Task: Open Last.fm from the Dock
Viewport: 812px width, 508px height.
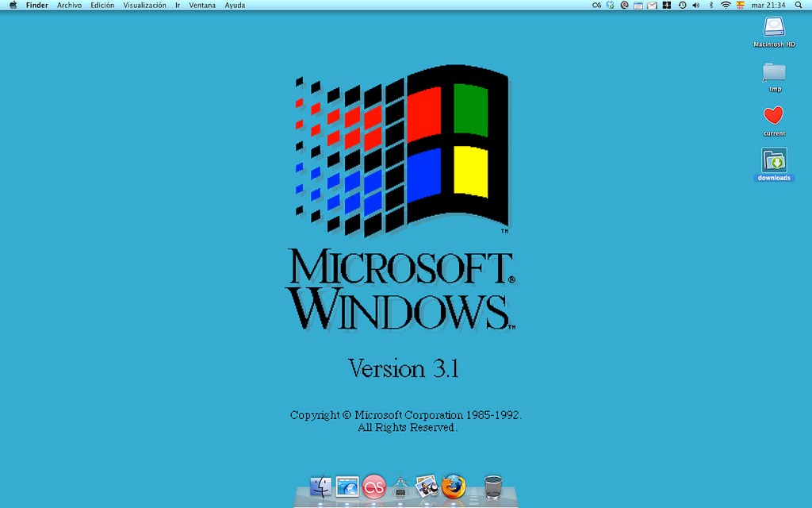Action: pos(374,487)
